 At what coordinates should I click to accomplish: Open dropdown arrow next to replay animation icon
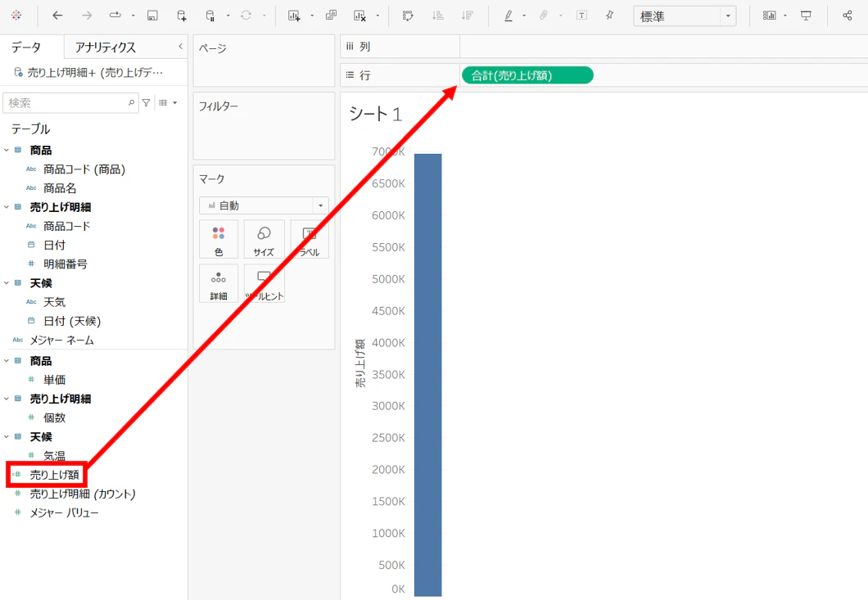[133, 16]
